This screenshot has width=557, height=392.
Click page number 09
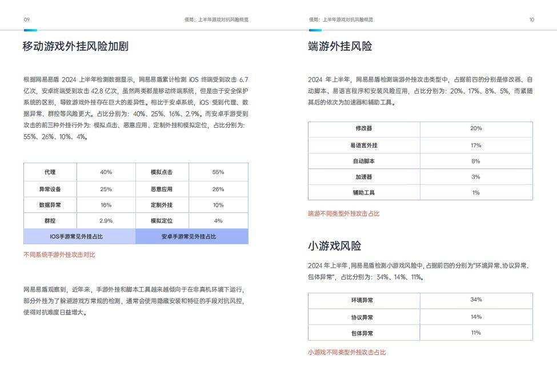click(x=27, y=19)
